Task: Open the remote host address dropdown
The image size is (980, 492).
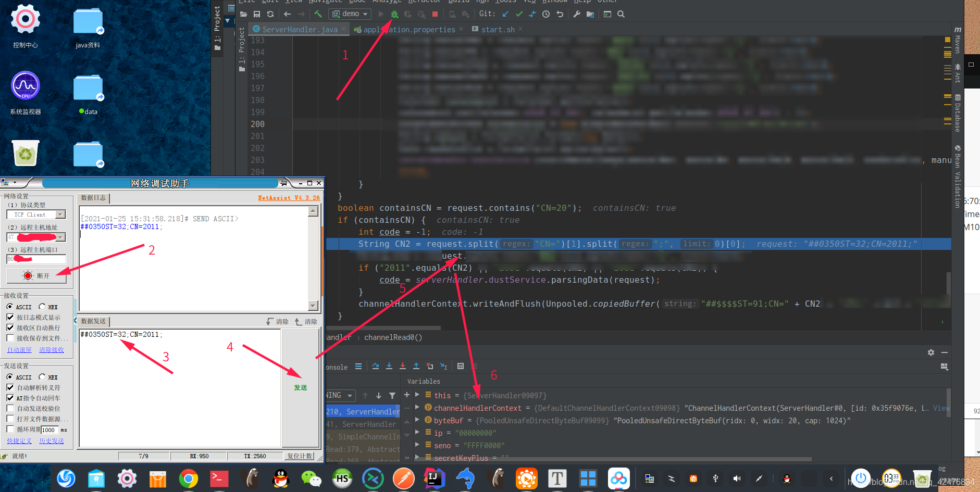Action: (61, 237)
